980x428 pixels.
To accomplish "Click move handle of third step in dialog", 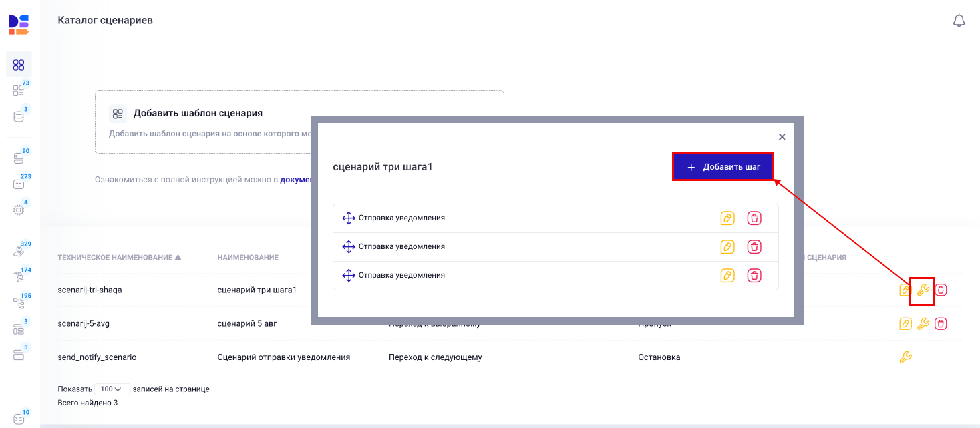I will (x=348, y=276).
